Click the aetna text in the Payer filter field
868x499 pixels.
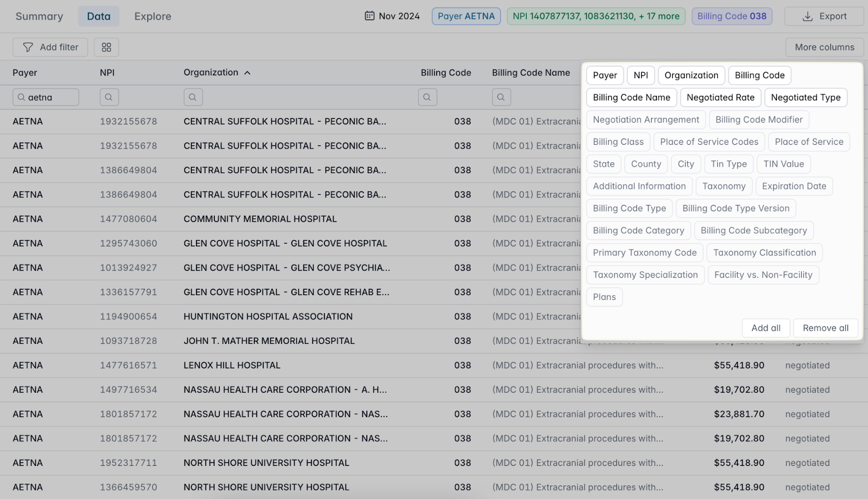pos(41,97)
